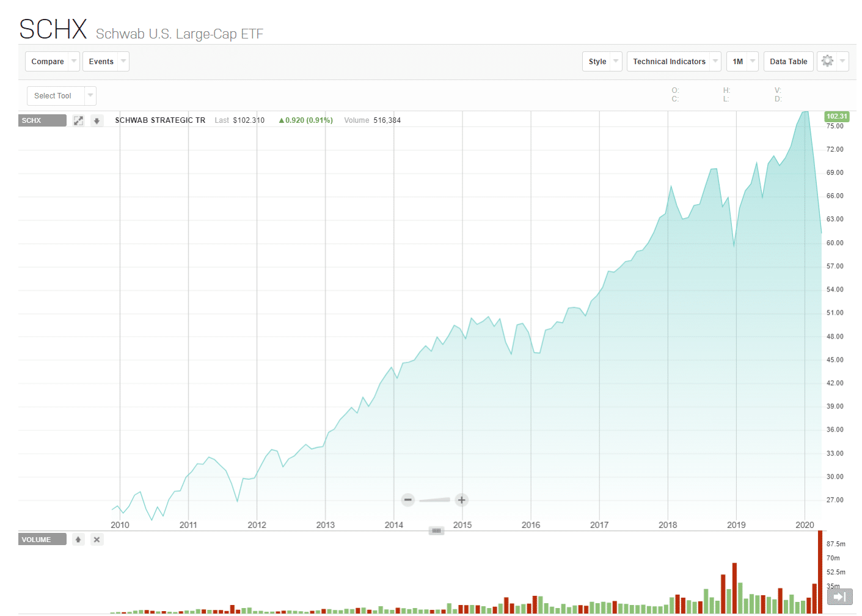Close the VOLUME panel

(97, 540)
